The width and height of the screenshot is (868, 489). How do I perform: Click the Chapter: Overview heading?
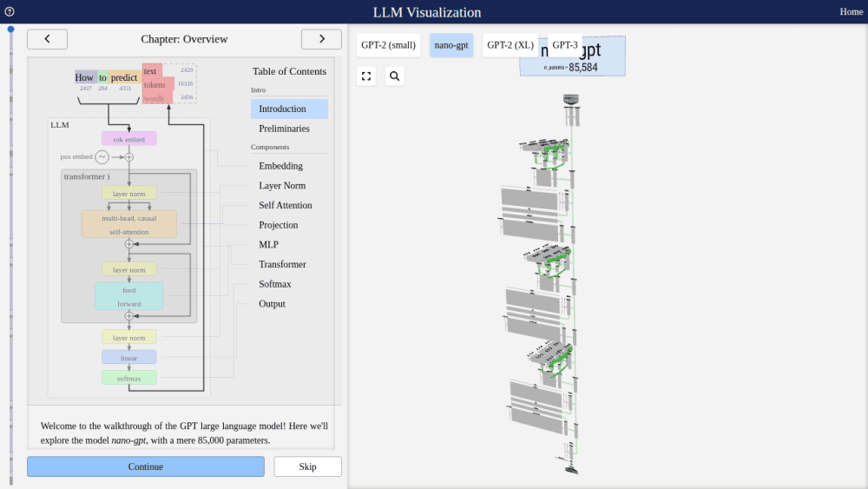click(x=184, y=39)
